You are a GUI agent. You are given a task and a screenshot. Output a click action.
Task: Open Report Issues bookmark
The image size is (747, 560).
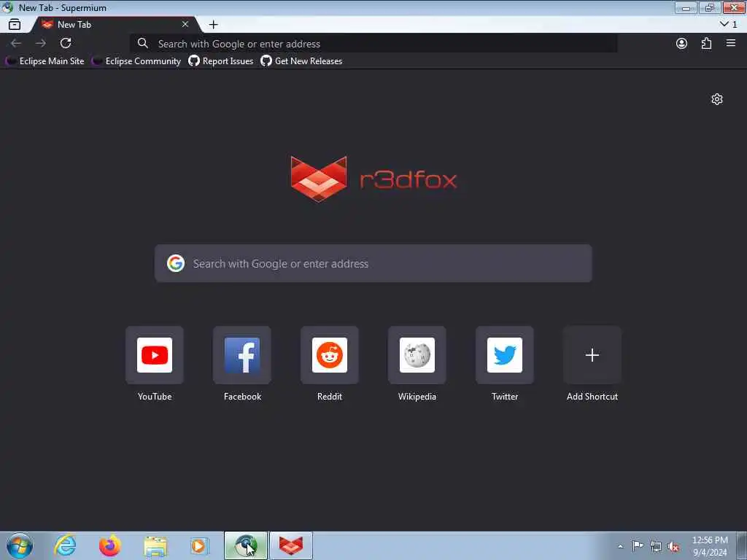point(221,61)
